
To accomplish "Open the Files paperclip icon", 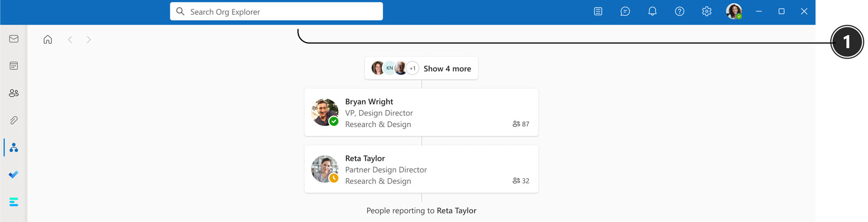I will coord(14,120).
